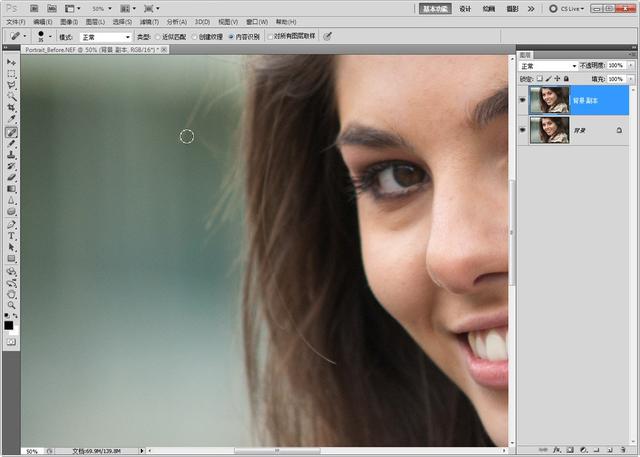The height and width of the screenshot is (457, 640).
Task: Toggle lock image pixels brush icon
Action: 549,78
